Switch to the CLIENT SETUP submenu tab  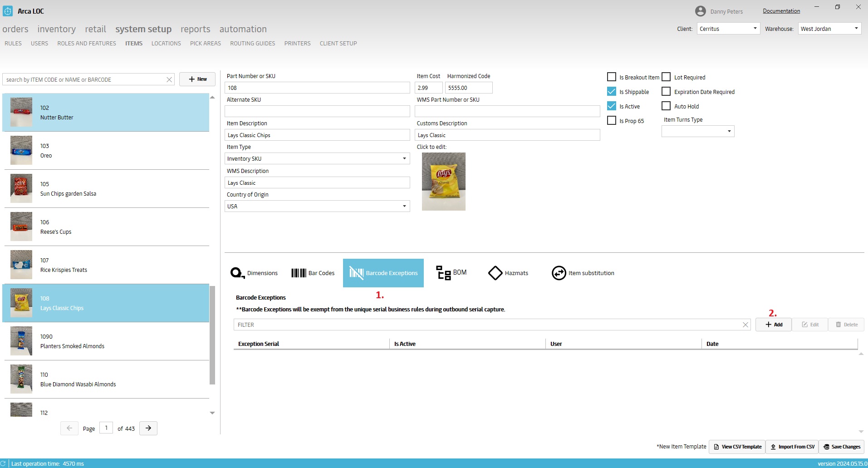pos(338,44)
